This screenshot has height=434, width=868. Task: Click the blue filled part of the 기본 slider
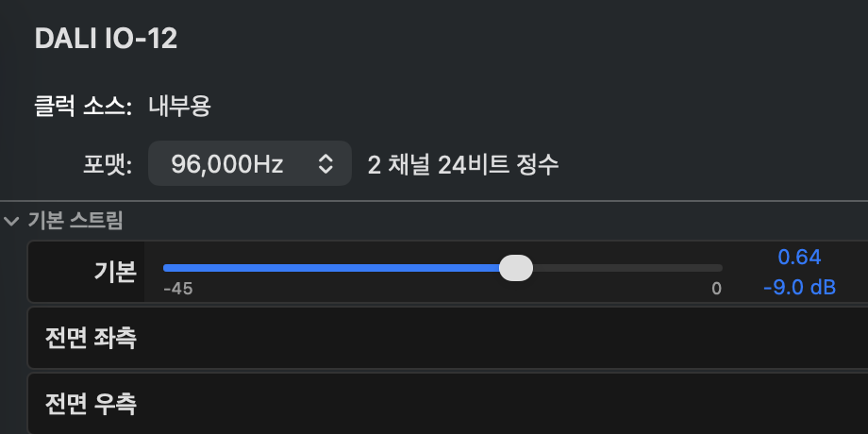[332, 268]
